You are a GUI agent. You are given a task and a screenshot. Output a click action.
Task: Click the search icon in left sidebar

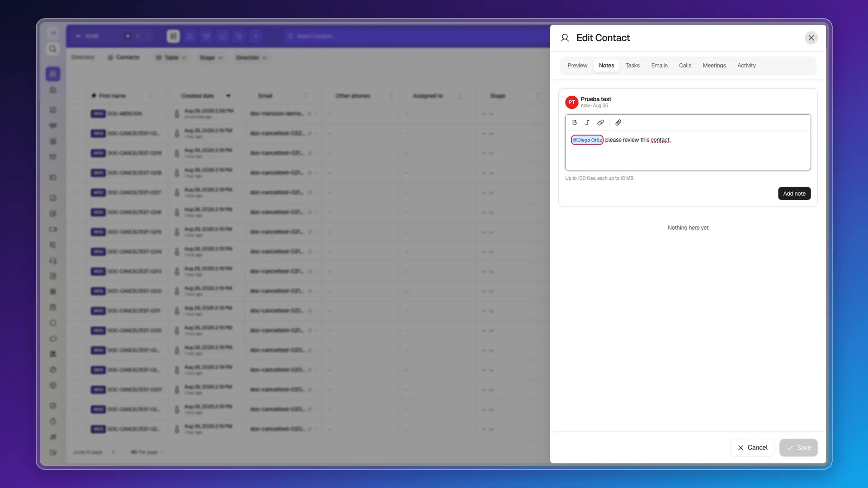(x=53, y=49)
